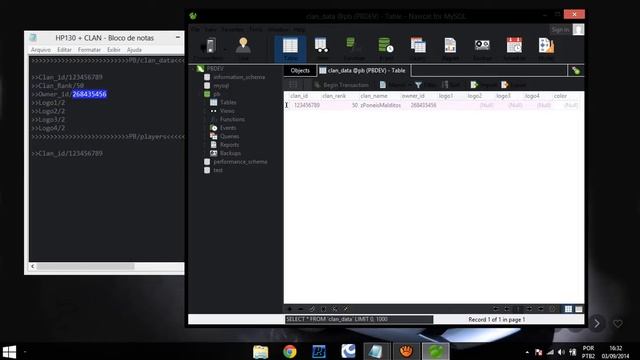Click the apply changes check icon
Screen dimensions: 640x360
pos(312,309)
